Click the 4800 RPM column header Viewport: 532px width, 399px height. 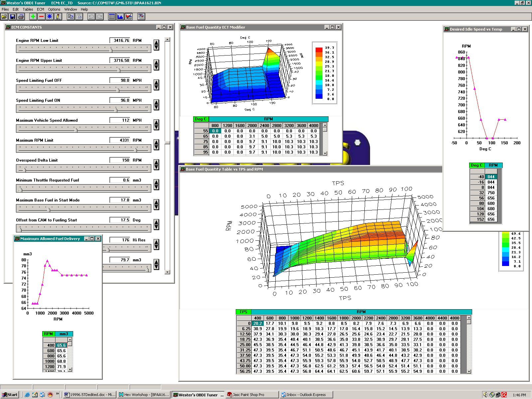[455, 318]
